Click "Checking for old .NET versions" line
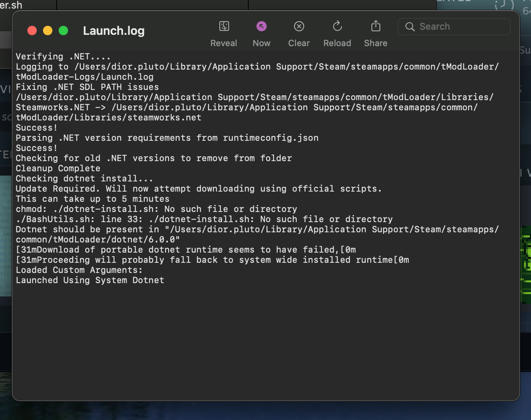The width and height of the screenshot is (531, 420). (x=154, y=158)
